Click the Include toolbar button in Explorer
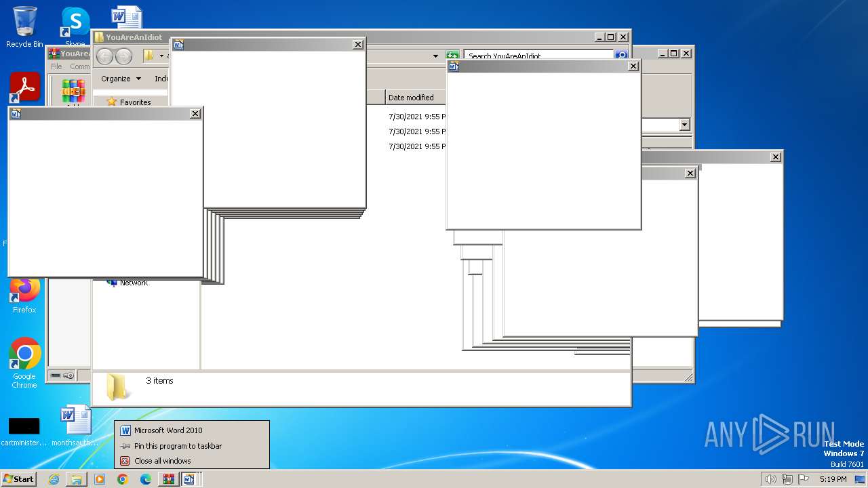The image size is (868, 488). [161, 79]
